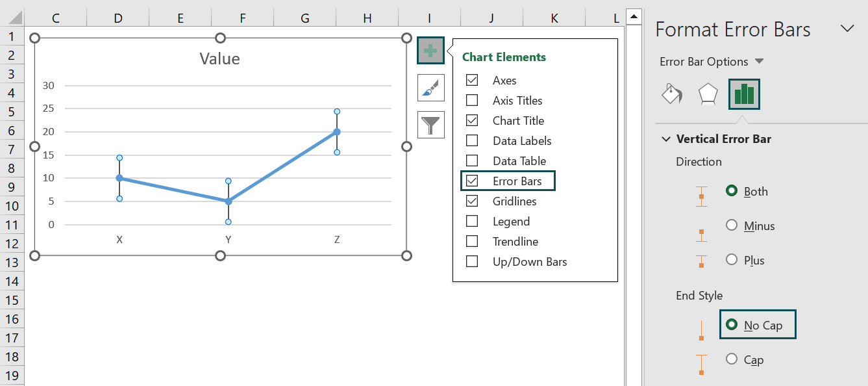
Task: Select row 14 header
Action: point(12,281)
